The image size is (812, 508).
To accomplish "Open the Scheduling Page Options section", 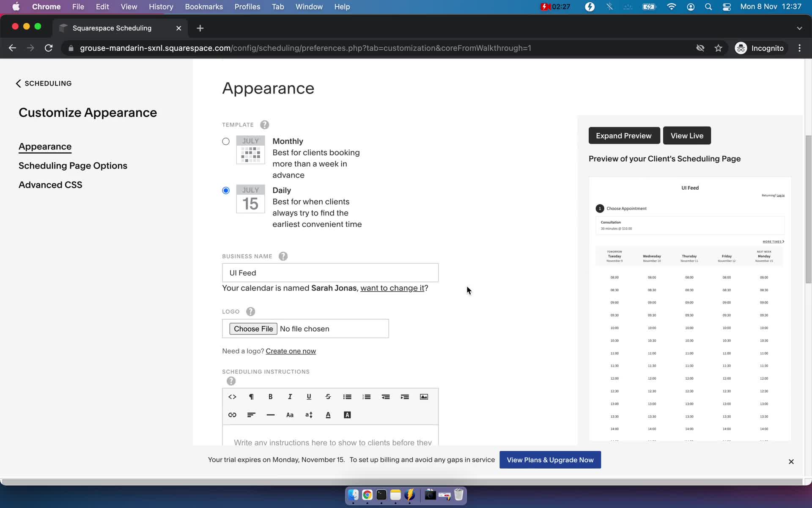I will 73,165.
